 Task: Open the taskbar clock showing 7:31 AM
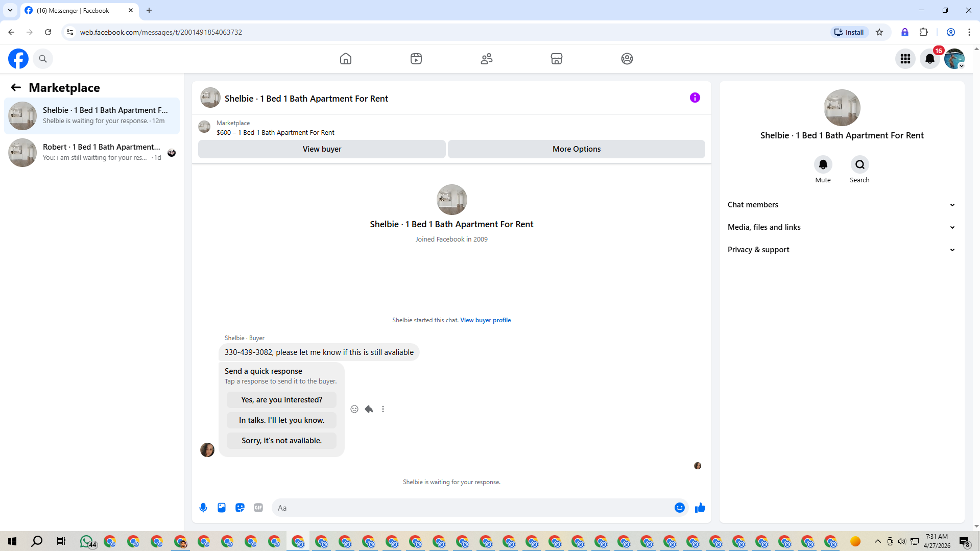coord(937,541)
